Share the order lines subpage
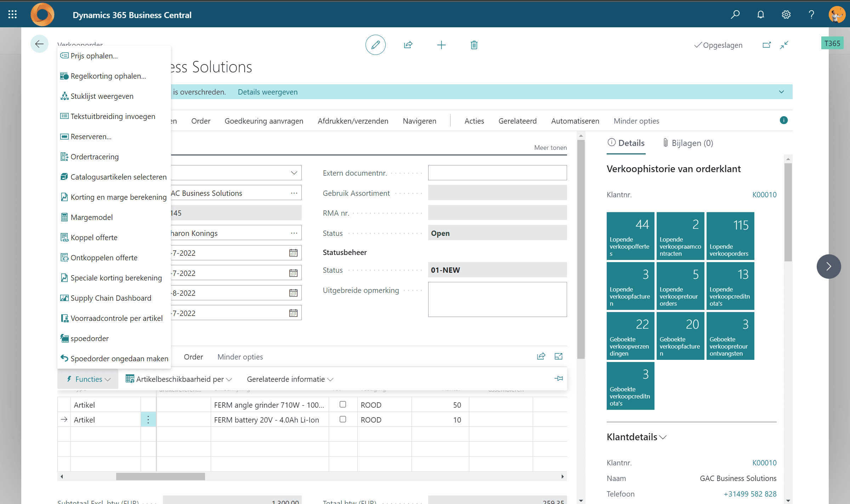The width and height of the screenshot is (850, 504). [x=541, y=356]
